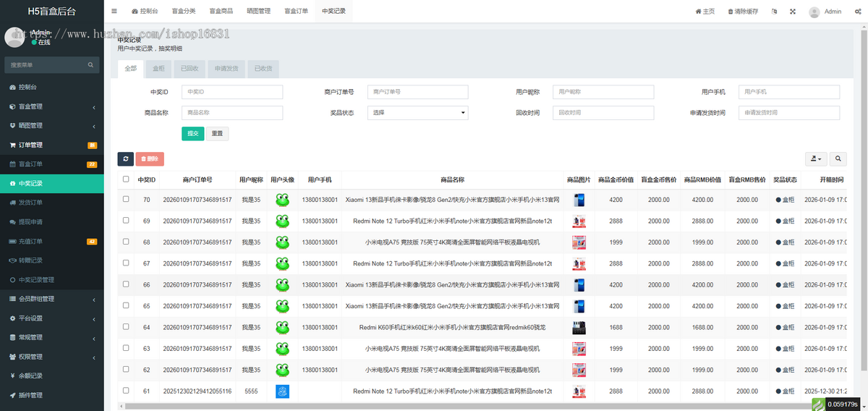Toggle the select-all checkbox in the table header

[x=126, y=179]
